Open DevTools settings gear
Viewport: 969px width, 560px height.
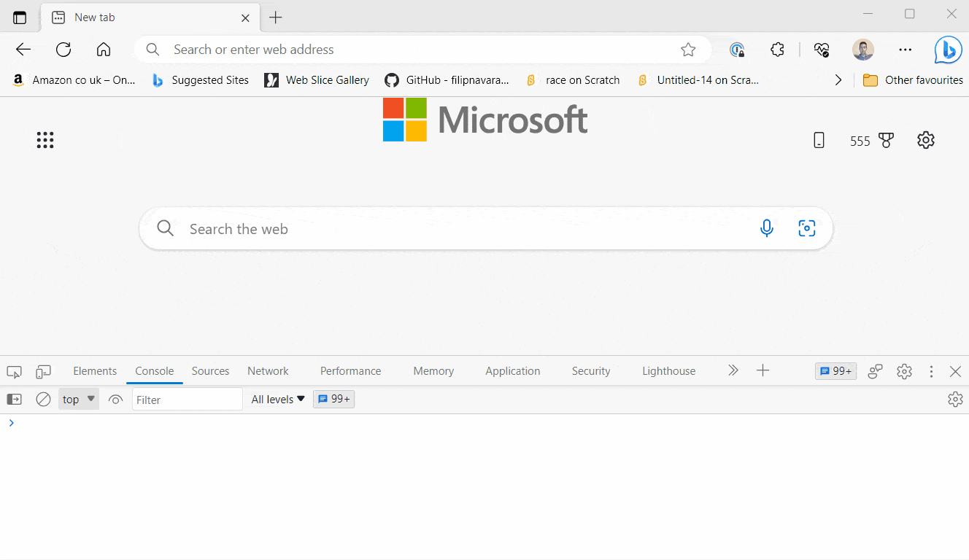point(905,371)
